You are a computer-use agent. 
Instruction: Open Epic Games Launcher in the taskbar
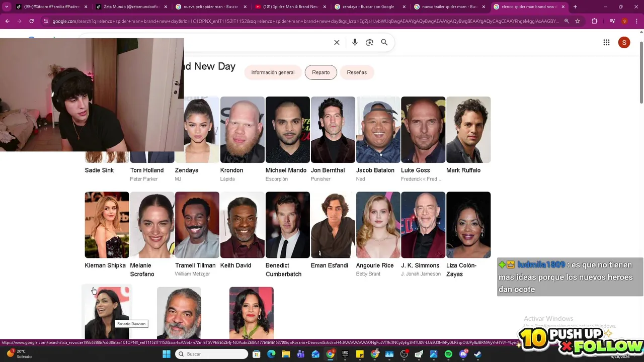(345, 354)
